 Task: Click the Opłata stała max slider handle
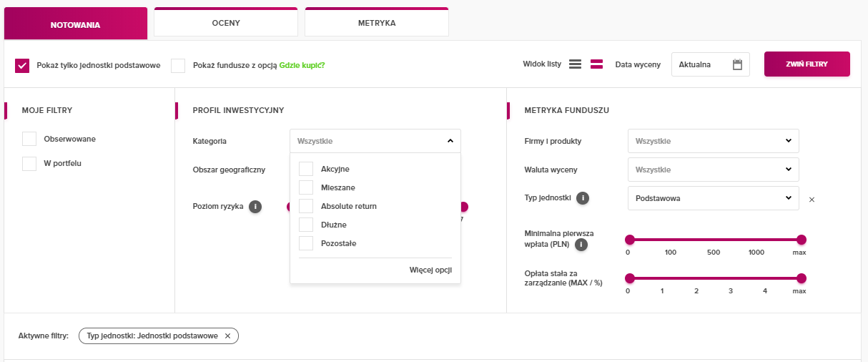[x=802, y=278]
